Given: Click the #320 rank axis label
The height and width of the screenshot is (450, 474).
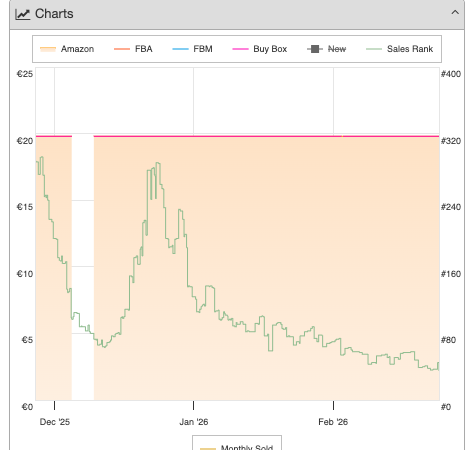Looking at the screenshot, I should click(x=451, y=141).
